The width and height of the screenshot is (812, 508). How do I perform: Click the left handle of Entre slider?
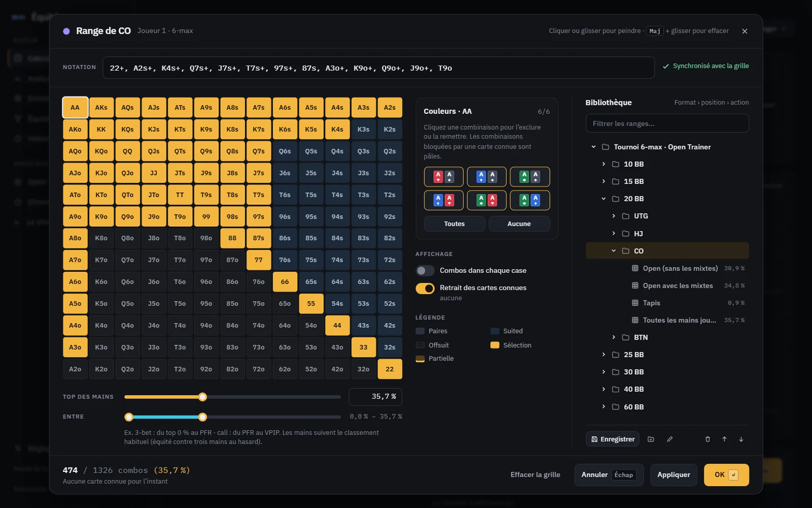point(129,417)
